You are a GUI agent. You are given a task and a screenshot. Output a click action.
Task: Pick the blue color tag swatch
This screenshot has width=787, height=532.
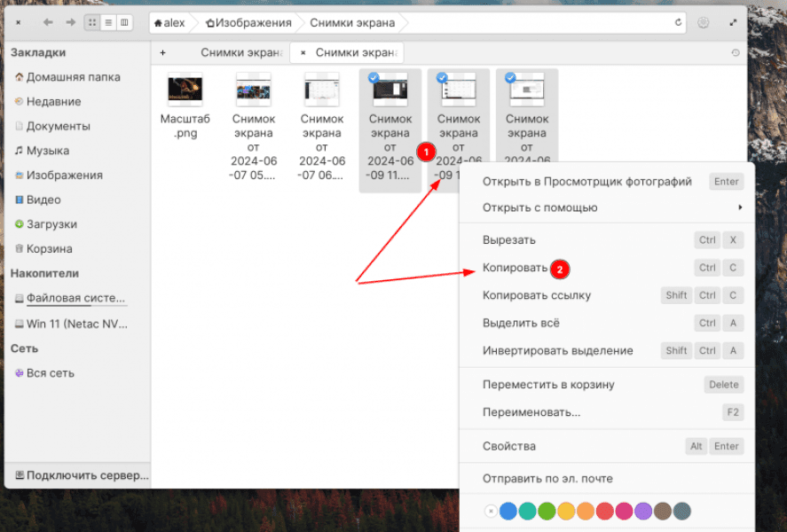click(507, 511)
